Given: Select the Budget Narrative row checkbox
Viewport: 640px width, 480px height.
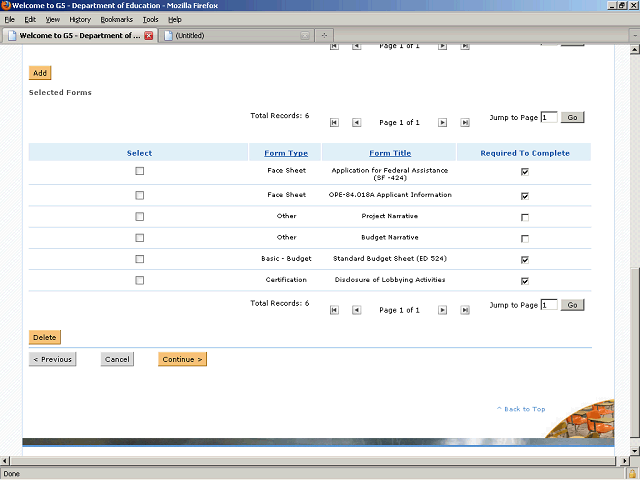Looking at the screenshot, I should click(140, 238).
